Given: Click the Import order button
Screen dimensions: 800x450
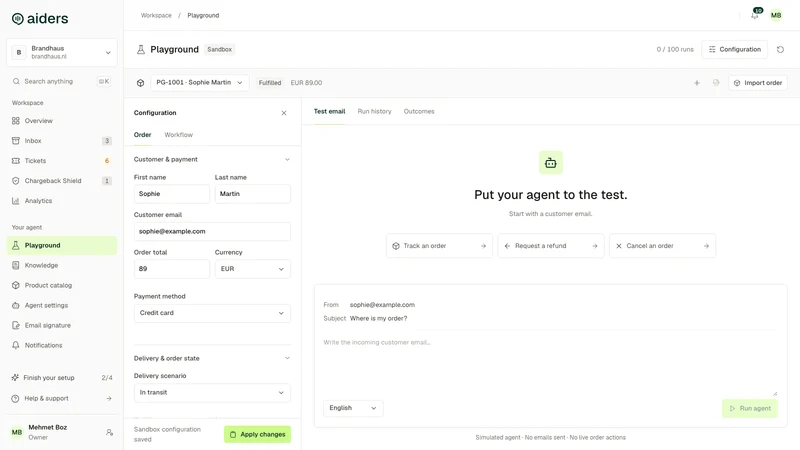Looking at the screenshot, I should (x=758, y=83).
